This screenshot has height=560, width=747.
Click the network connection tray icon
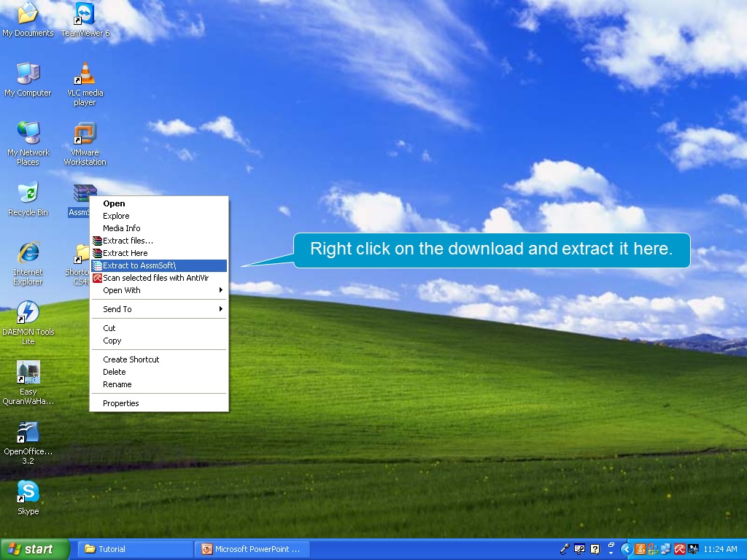[666, 550]
